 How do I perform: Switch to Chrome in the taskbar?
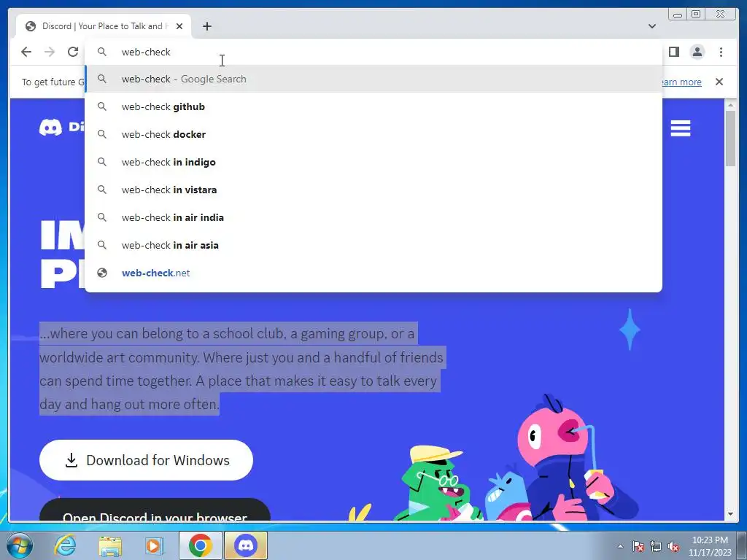coord(201,545)
